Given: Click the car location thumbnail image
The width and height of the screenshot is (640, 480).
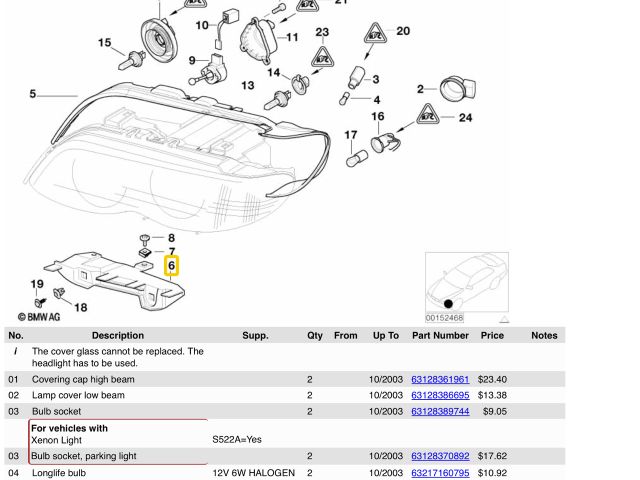Looking at the screenshot, I should pyautogui.click(x=466, y=287).
